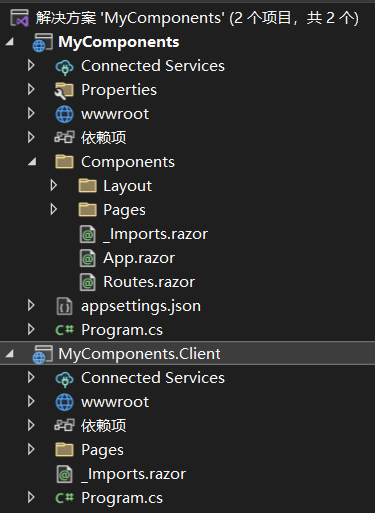Collapse the MyComponents.Client project arrow
Viewport: 375px width, 513px height.
[x=10, y=354]
